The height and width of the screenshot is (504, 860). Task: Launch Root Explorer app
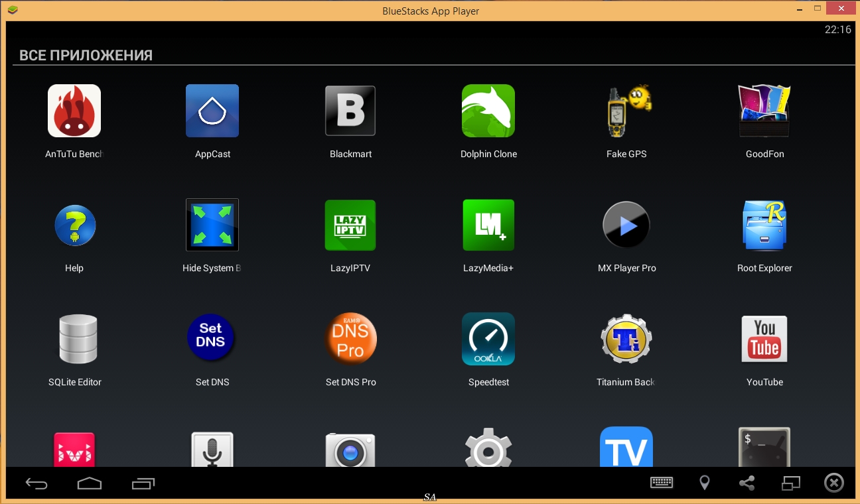coord(764,225)
